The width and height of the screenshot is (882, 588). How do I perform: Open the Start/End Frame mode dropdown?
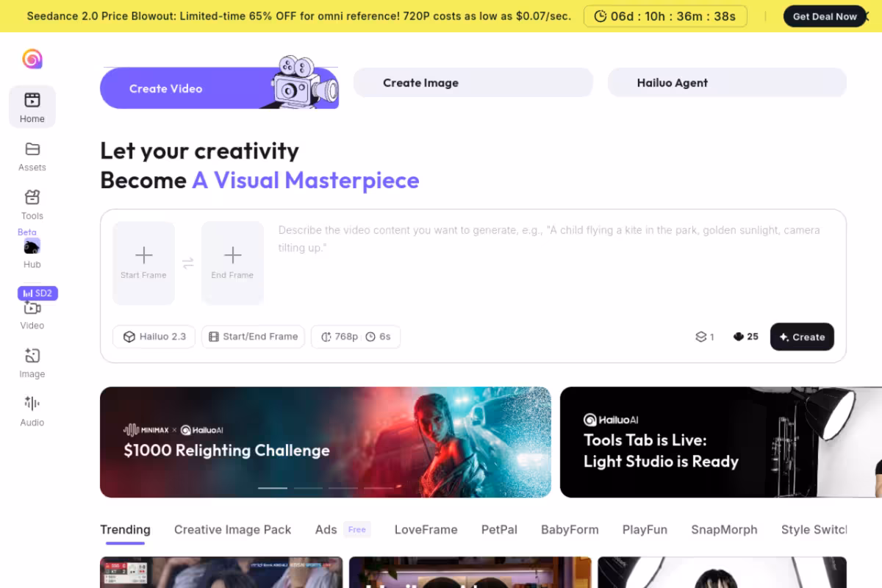coord(253,337)
